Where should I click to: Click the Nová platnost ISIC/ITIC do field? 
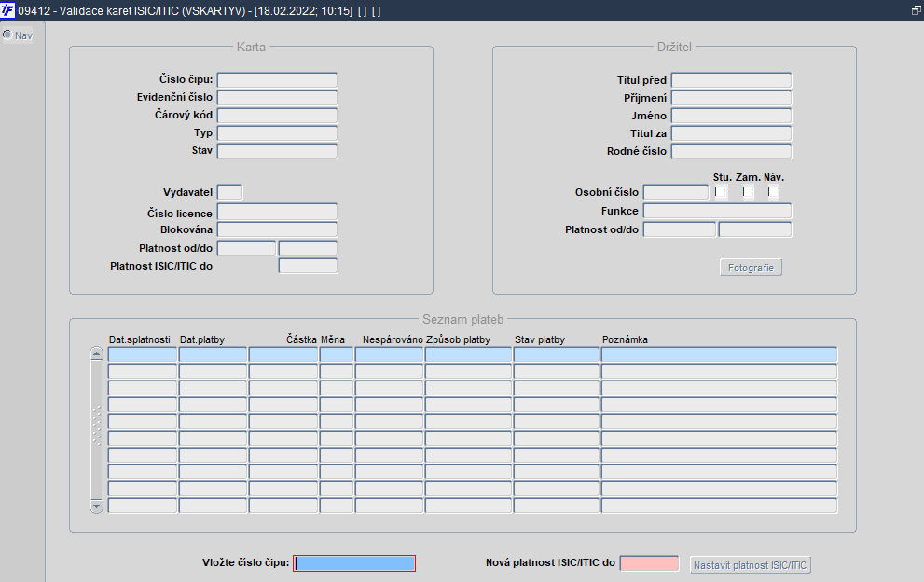point(649,563)
